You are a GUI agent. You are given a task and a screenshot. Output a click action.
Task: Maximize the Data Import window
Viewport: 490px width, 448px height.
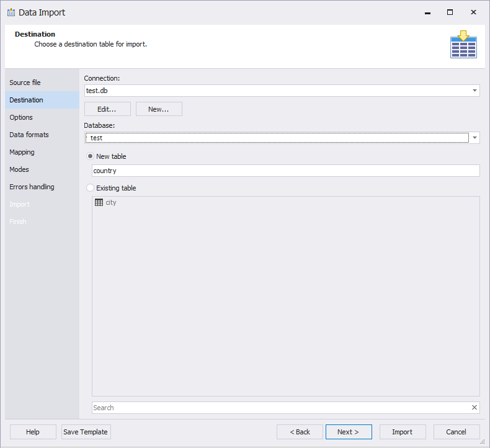tap(450, 12)
